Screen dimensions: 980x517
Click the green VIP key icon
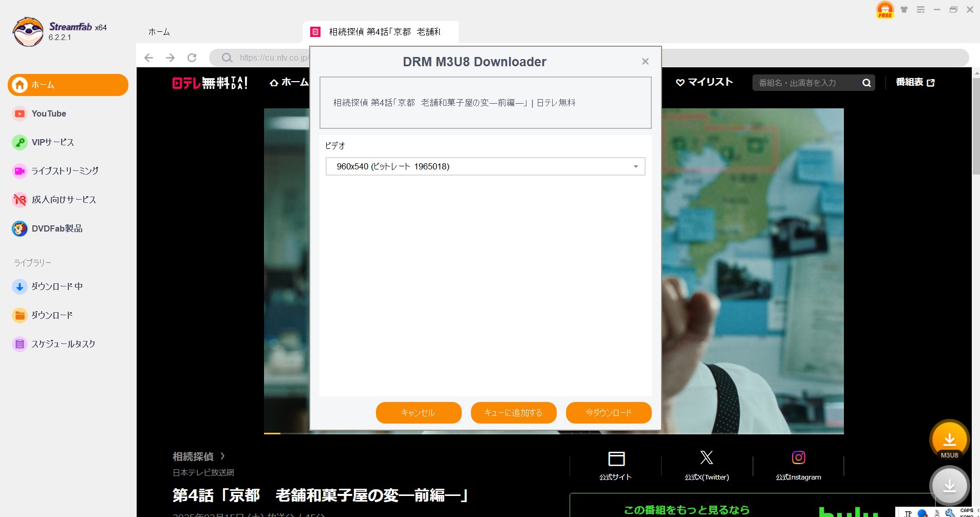pyautogui.click(x=20, y=142)
